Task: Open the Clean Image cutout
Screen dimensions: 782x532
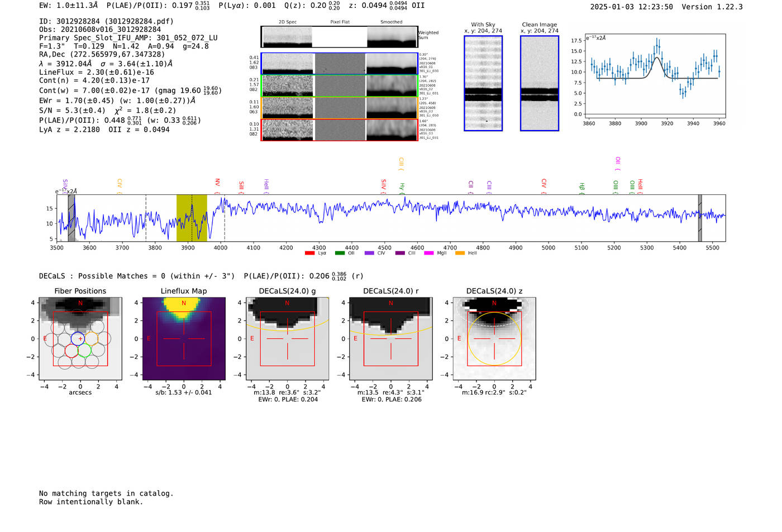Action: click(540, 83)
